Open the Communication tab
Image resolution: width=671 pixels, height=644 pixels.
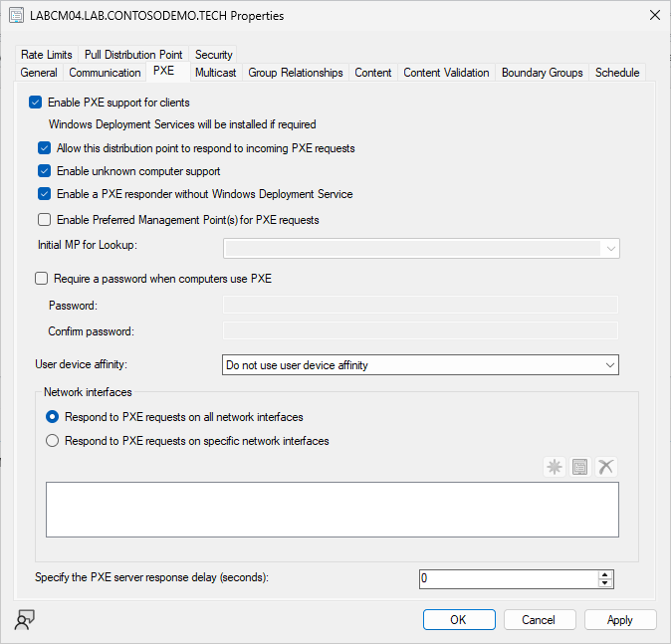click(x=105, y=73)
